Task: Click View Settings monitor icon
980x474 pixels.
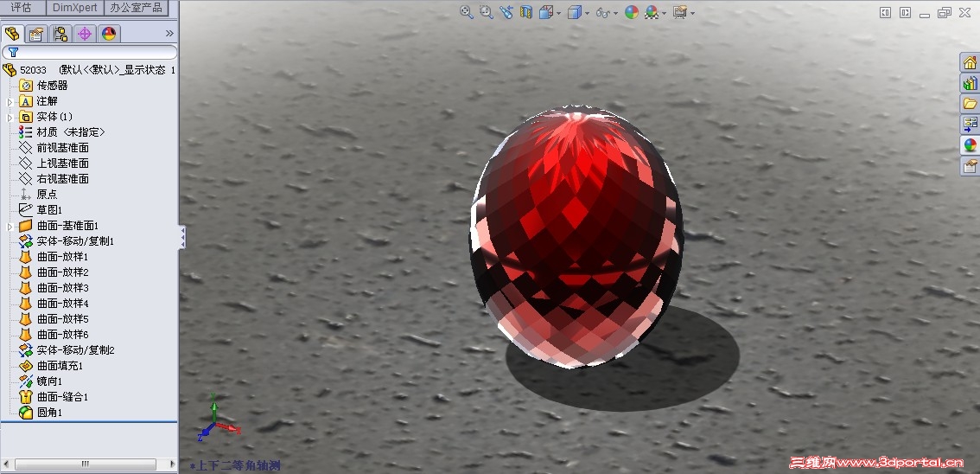Action: click(x=680, y=12)
